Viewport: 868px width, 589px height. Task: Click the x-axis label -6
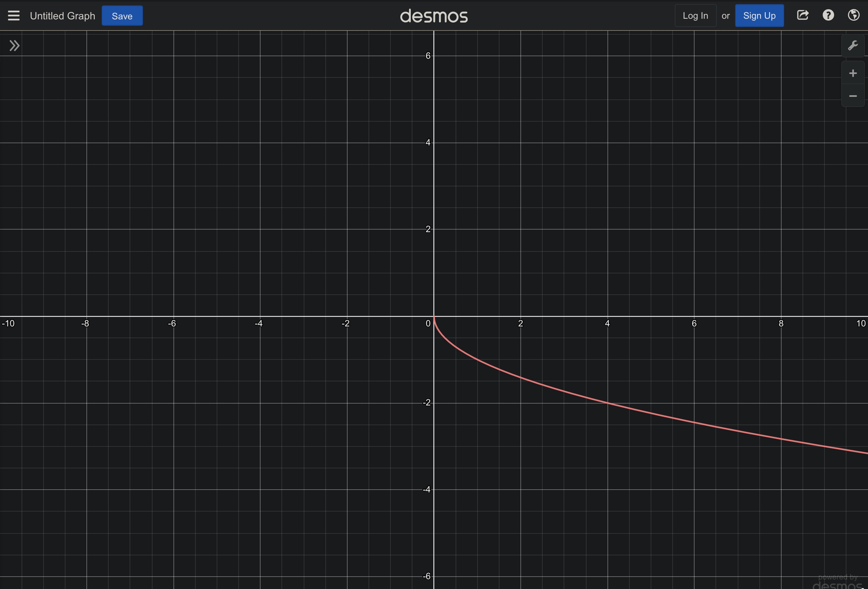(172, 324)
